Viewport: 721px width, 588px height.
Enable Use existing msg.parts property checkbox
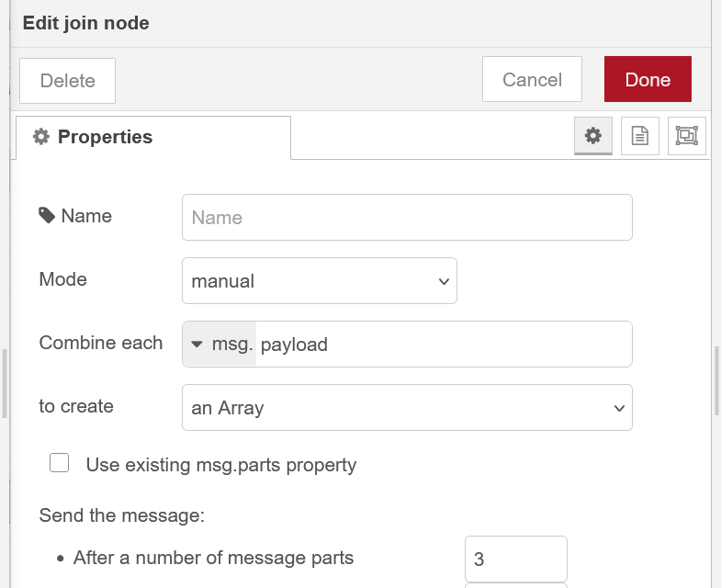click(x=60, y=464)
